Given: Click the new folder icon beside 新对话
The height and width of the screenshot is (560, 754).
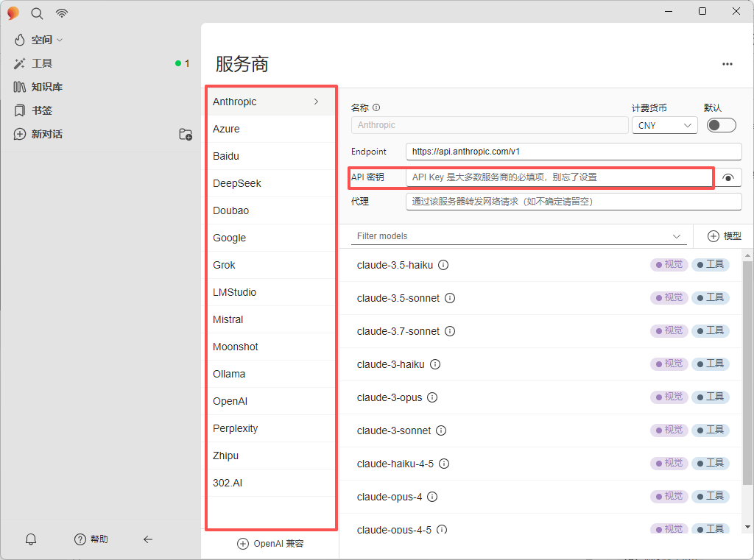Looking at the screenshot, I should point(186,134).
